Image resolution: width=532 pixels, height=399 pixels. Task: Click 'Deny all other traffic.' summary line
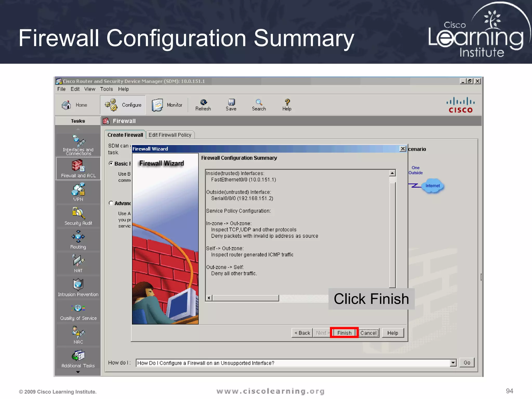[234, 273]
